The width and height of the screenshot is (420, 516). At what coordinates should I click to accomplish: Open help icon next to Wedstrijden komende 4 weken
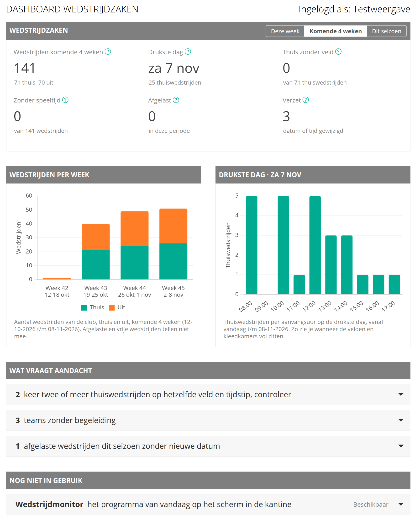pos(108,52)
